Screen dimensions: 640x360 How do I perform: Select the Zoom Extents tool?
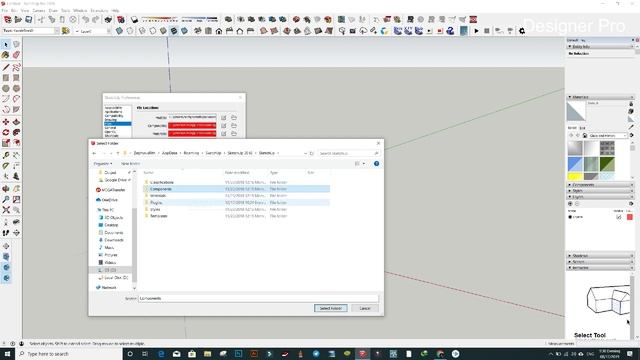pos(6,210)
